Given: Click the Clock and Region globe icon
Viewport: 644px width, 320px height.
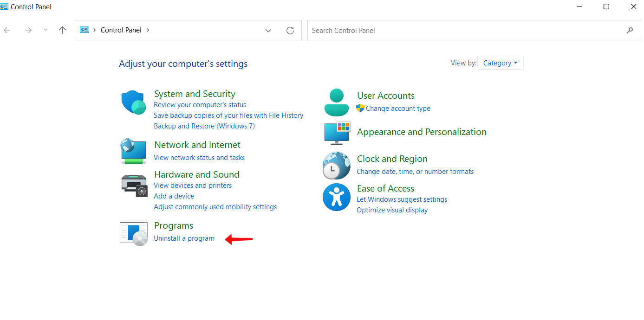Looking at the screenshot, I should pyautogui.click(x=336, y=166).
